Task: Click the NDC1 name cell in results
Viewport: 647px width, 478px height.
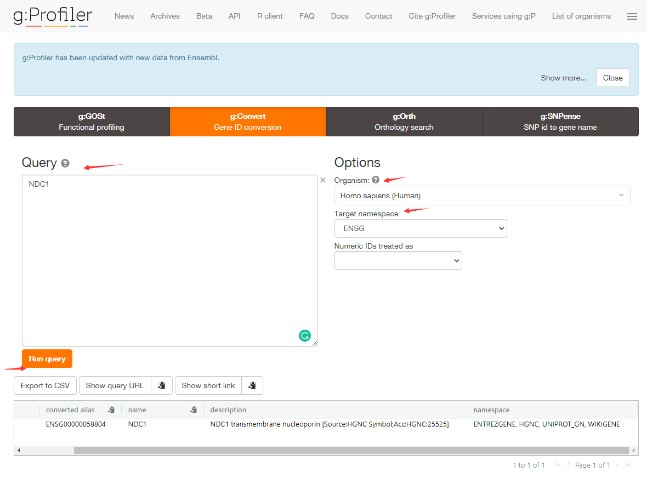Action: click(137, 424)
